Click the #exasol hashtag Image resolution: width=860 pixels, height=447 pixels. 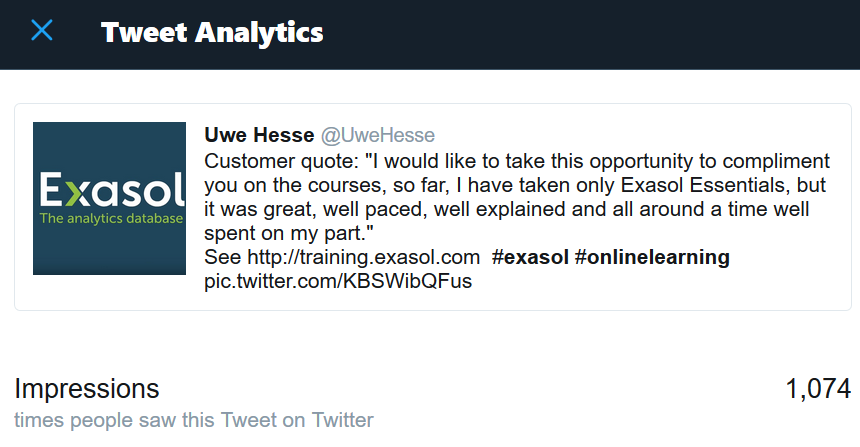[530, 258]
